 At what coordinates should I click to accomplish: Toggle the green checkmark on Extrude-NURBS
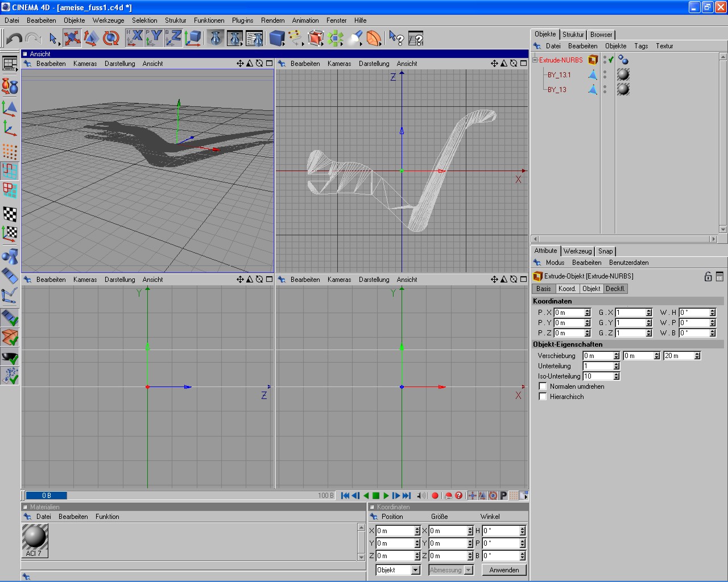point(611,60)
